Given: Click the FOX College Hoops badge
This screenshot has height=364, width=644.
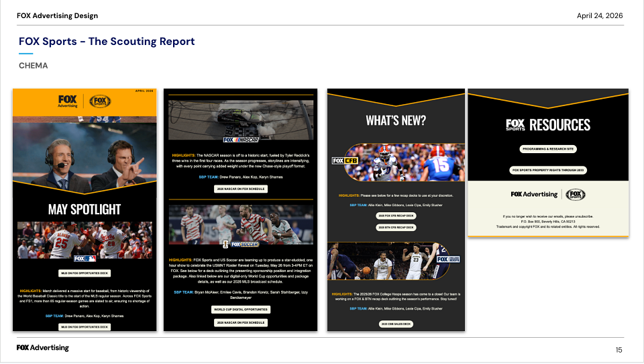Looking at the screenshot, I should click(x=448, y=259).
